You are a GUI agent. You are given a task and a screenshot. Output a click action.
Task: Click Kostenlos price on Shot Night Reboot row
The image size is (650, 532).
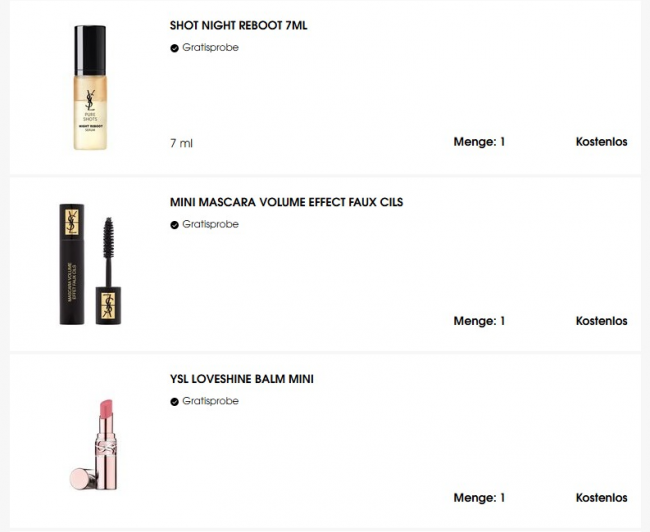coord(601,142)
